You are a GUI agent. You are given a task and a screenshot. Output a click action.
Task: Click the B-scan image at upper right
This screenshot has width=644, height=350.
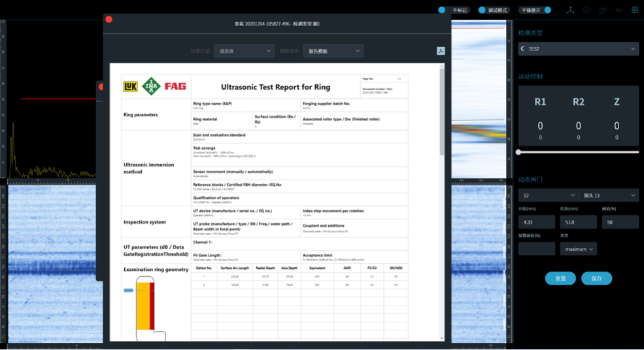coord(479,99)
